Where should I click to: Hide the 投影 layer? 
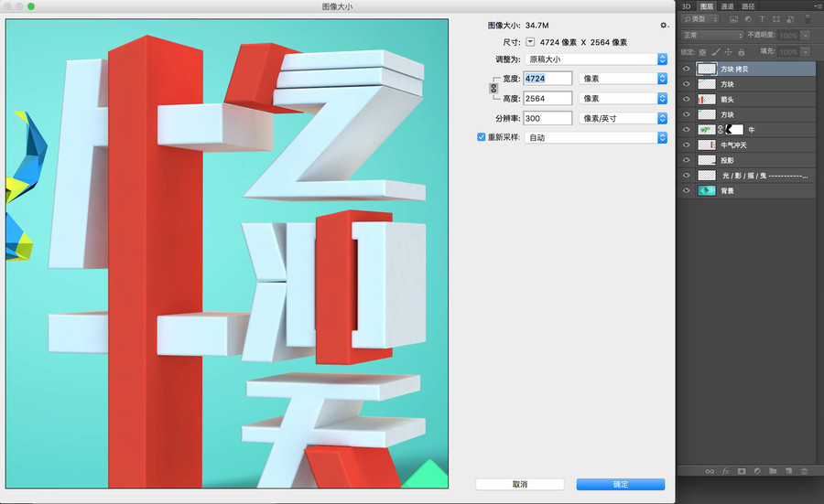(x=687, y=160)
